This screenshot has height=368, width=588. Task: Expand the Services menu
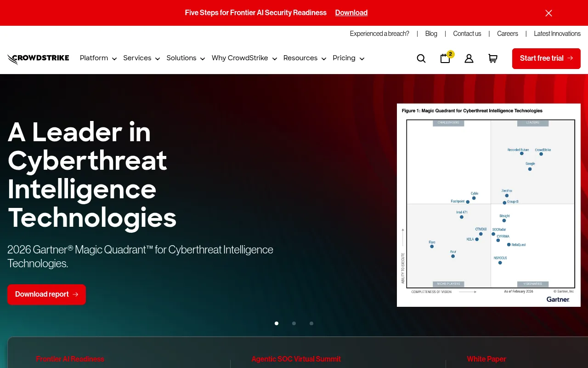141,58
